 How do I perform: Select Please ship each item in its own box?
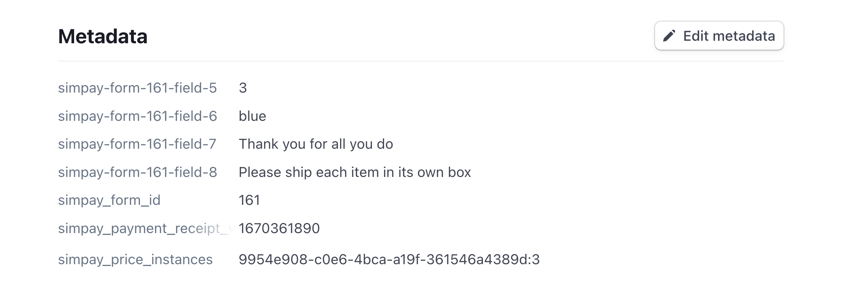(x=355, y=172)
